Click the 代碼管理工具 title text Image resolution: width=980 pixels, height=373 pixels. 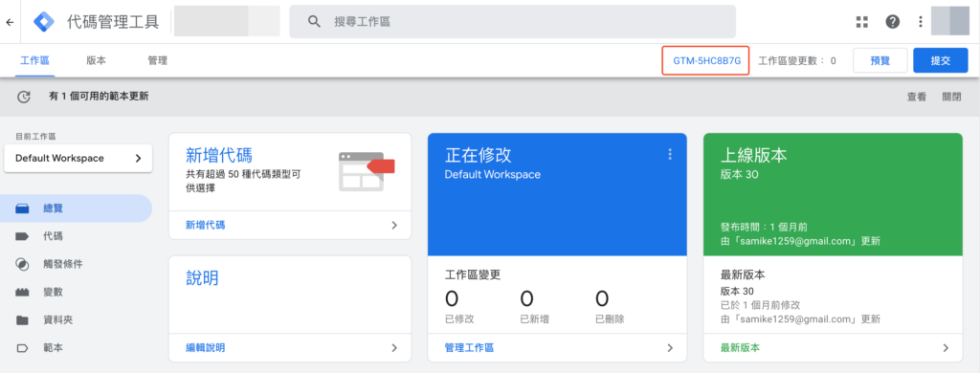[x=113, y=22]
